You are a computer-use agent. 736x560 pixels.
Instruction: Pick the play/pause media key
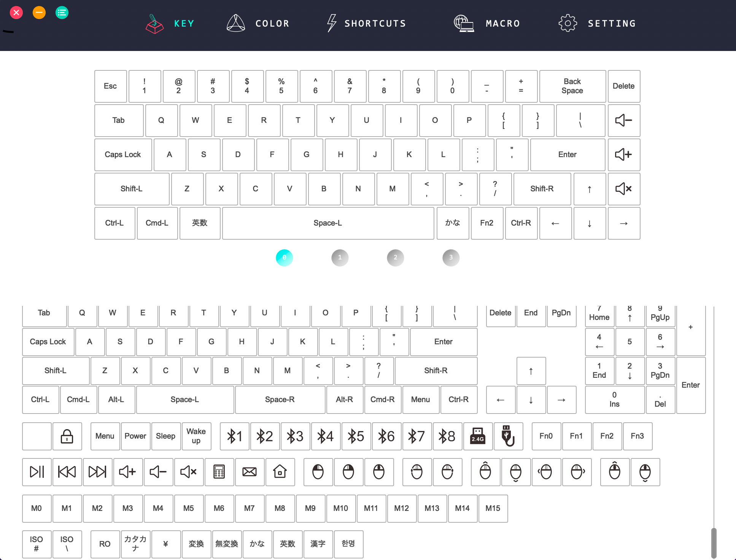coord(37,472)
